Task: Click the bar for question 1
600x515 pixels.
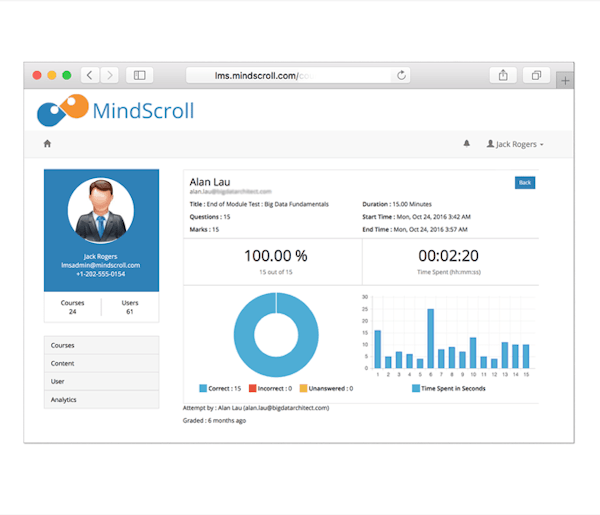Action: (x=378, y=349)
